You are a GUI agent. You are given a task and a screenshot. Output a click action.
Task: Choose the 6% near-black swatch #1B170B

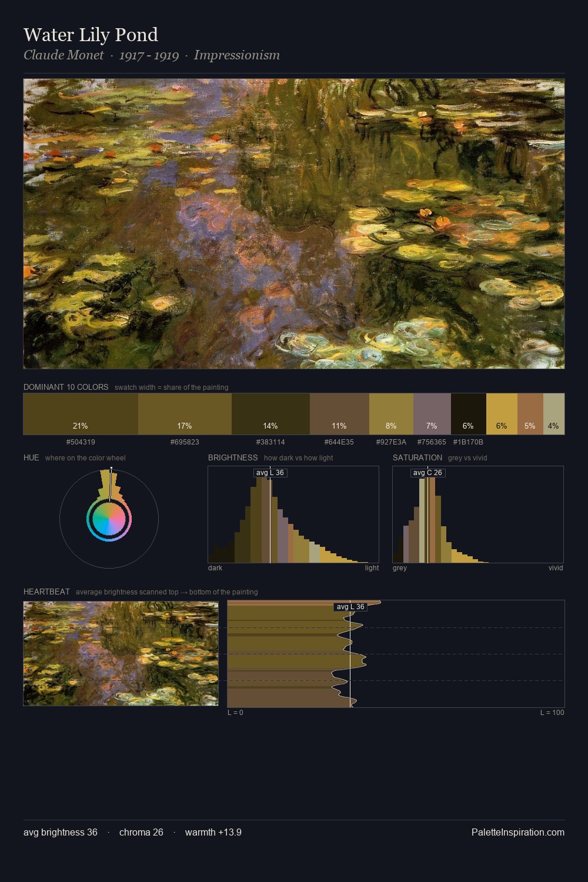(x=469, y=414)
